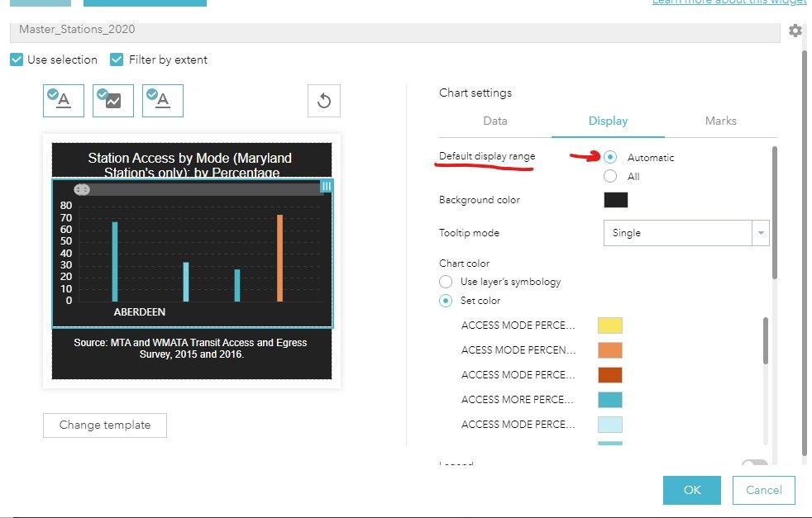Toggle the Use selection checkbox
The height and width of the screenshot is (518, 812).
click(17, 59)
